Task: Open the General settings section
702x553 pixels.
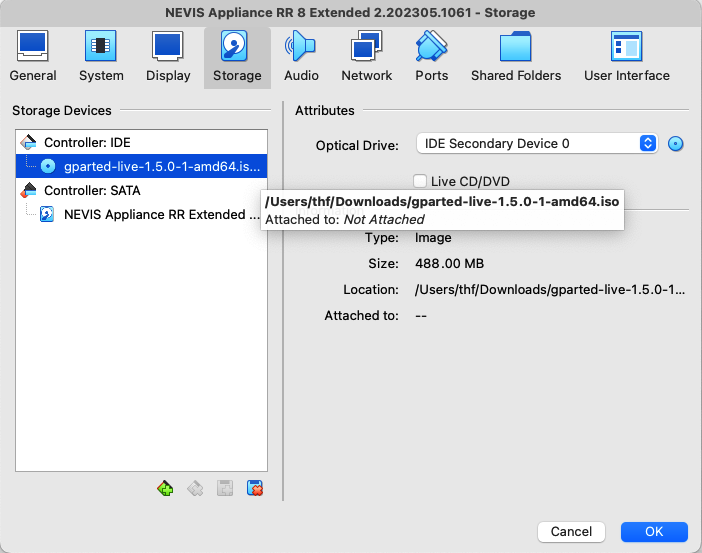Action: point(33,57)
